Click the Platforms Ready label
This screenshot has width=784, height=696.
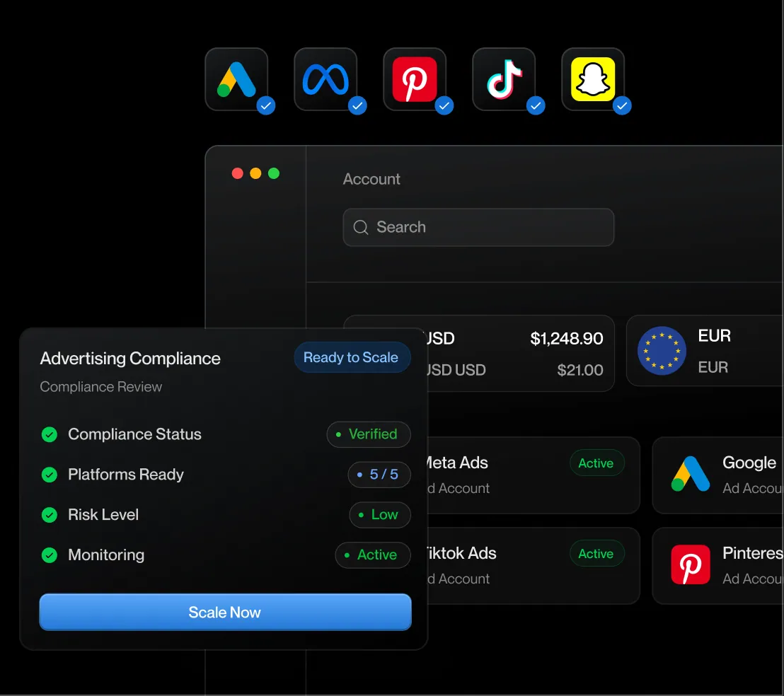tap(126, 474)
